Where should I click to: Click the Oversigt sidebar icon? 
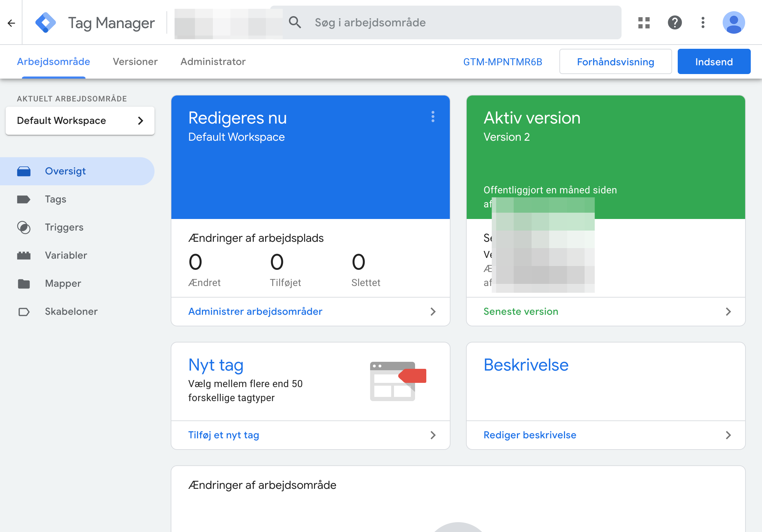click(x=24, y=171)
